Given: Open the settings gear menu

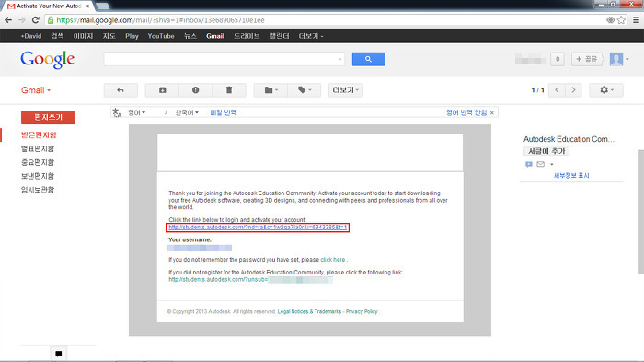Looking at the screenshot, I should (x=606, y=90).
